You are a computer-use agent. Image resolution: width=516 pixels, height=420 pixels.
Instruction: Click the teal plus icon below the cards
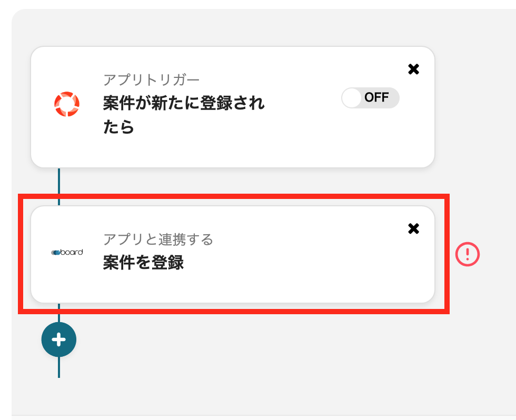click(x=58, y=339)
